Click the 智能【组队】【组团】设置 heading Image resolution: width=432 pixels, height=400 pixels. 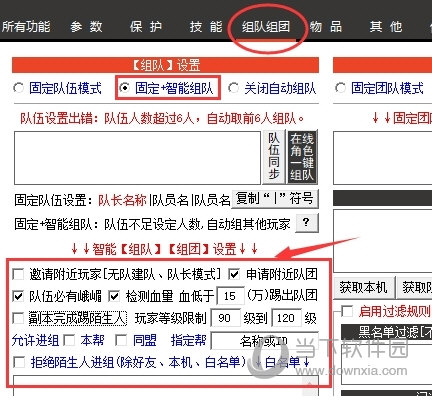164,249
